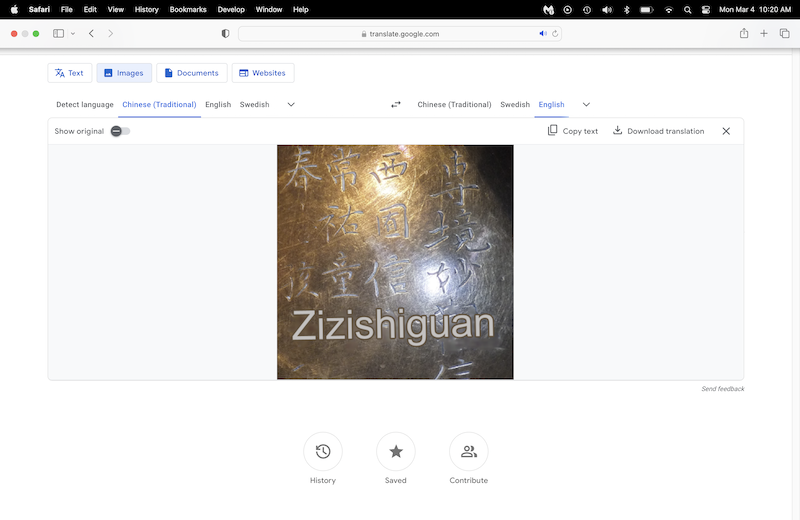Open translation History

(323, 452)
